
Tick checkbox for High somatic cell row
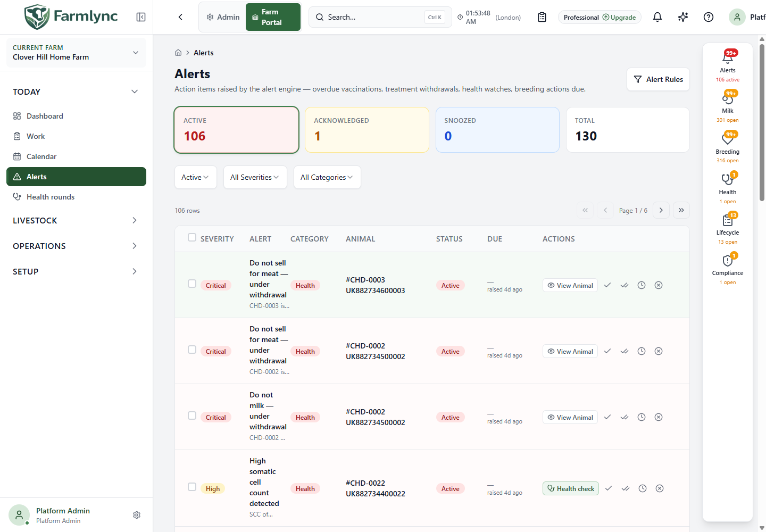coord(192,487)
